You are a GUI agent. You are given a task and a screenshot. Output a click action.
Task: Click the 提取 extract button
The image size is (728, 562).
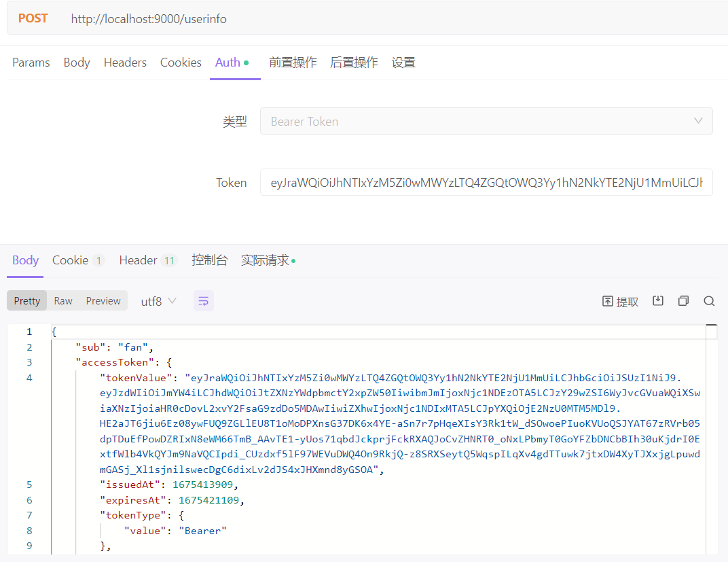(x=621, y=302)
